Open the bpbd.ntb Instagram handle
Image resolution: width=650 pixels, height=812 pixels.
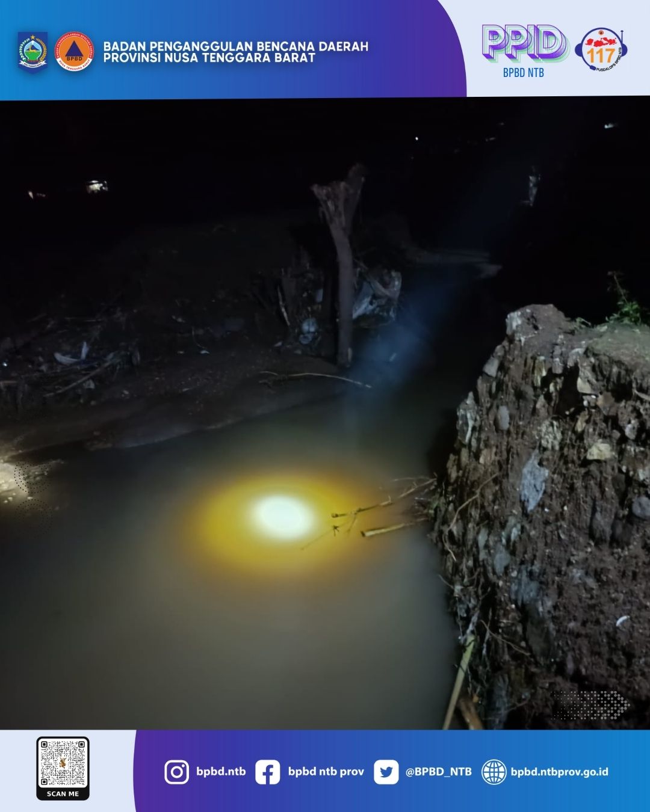click(x=221, y=772)
